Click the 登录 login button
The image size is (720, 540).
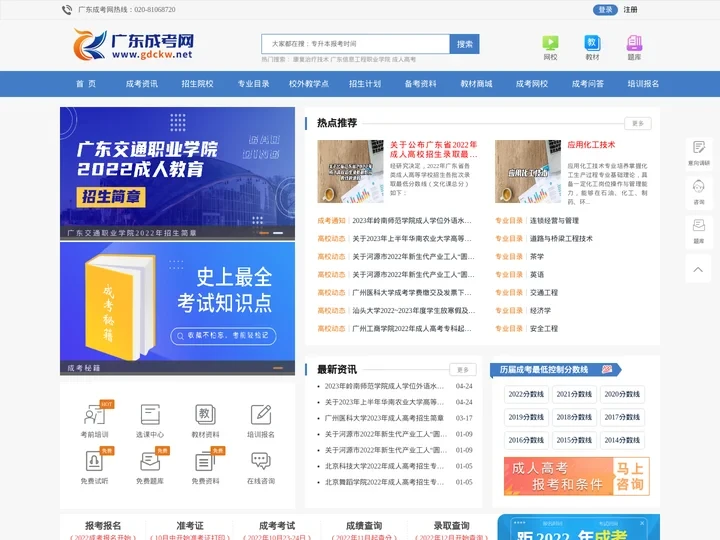[x=605, y=10]
